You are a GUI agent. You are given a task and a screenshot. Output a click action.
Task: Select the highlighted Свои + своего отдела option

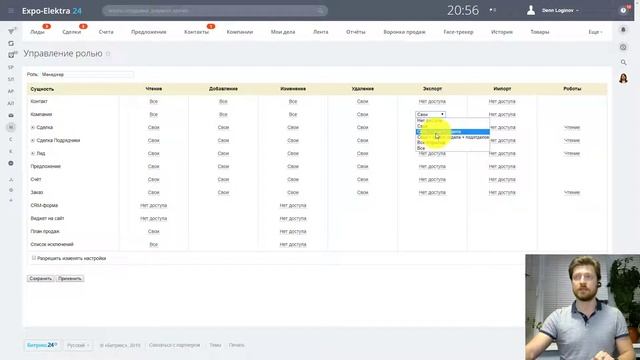(x=452, y=131)
